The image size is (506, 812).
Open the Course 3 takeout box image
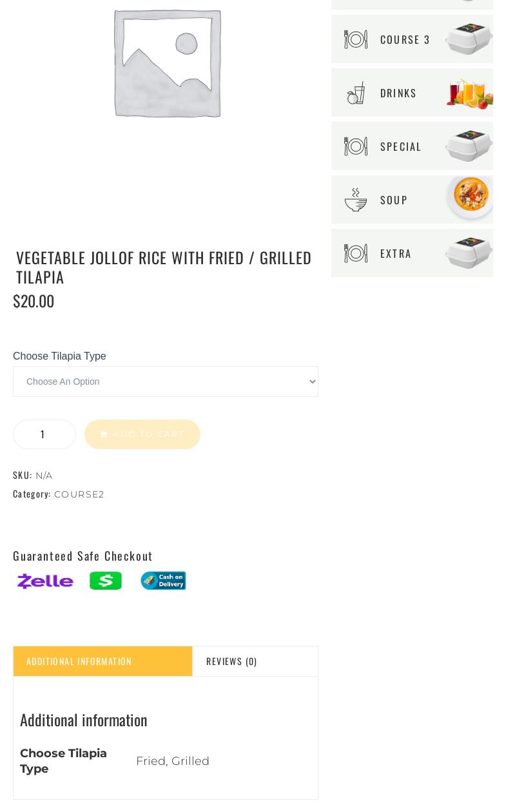click(469, 39)
